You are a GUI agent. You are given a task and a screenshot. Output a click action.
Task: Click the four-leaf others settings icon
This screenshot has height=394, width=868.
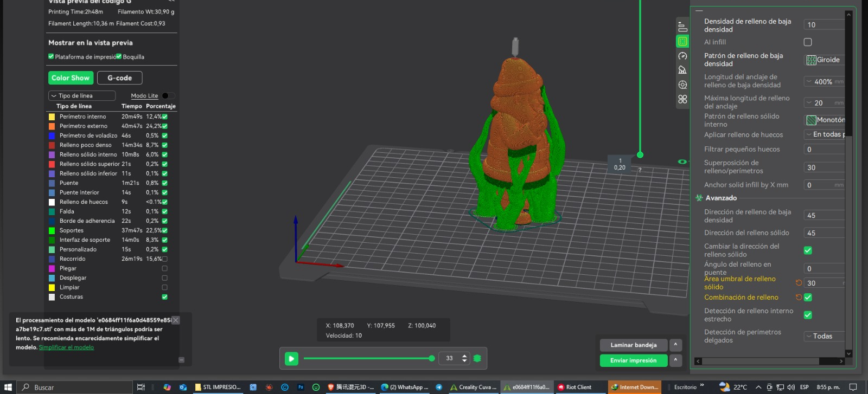coord(682,99)
